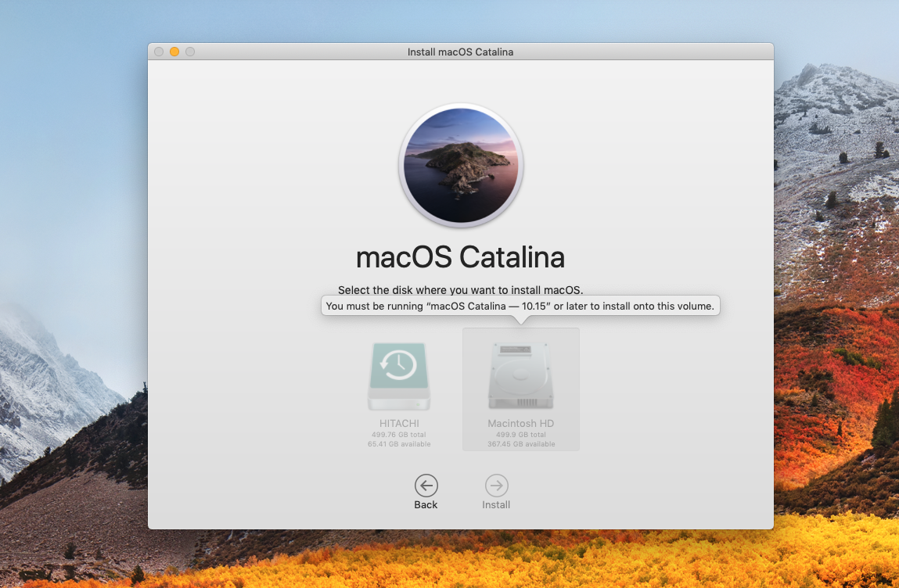Click the "macOS Catalina" heading text

(x=460, y=257)
